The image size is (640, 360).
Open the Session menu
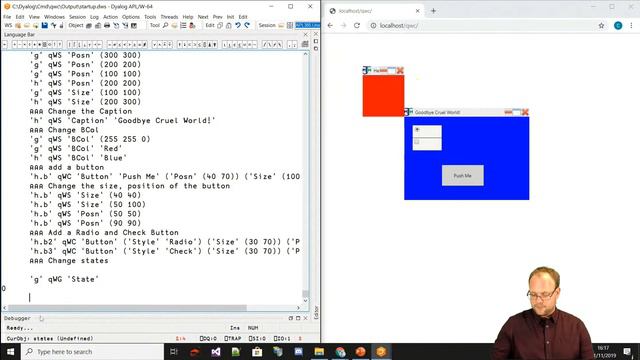77,17
